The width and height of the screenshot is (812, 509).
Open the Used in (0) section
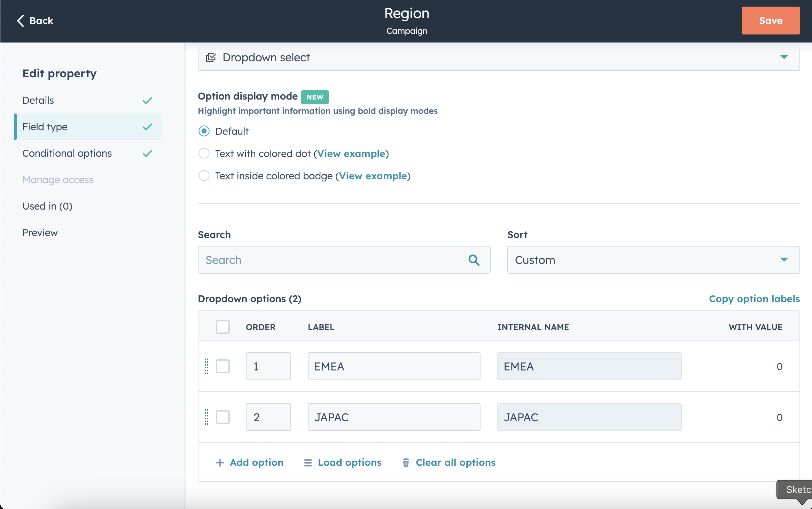[47, 206]
